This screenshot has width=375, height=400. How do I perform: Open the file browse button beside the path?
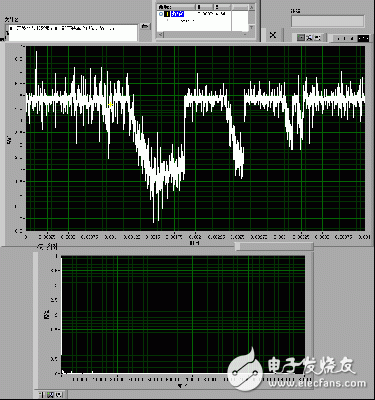[145, 27]
